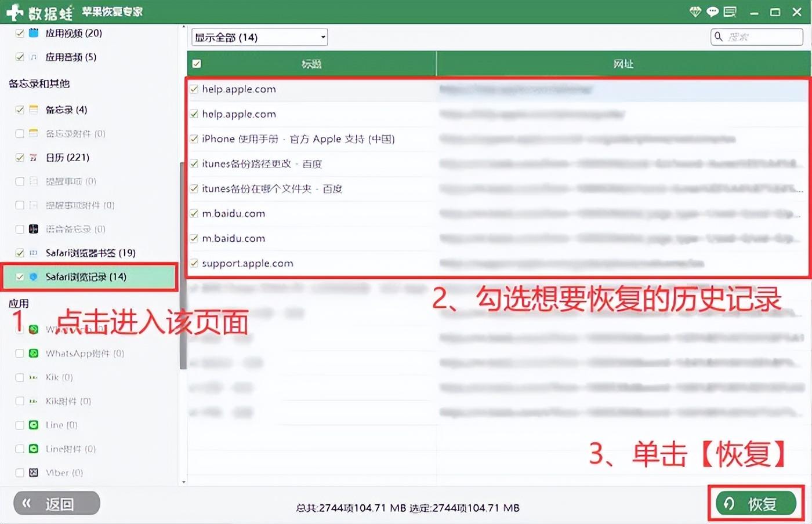Image resolution: width=812 pixels, height=524 pixels.
Task: Click the Line (0) green icon
Action: tap(34, 425)
